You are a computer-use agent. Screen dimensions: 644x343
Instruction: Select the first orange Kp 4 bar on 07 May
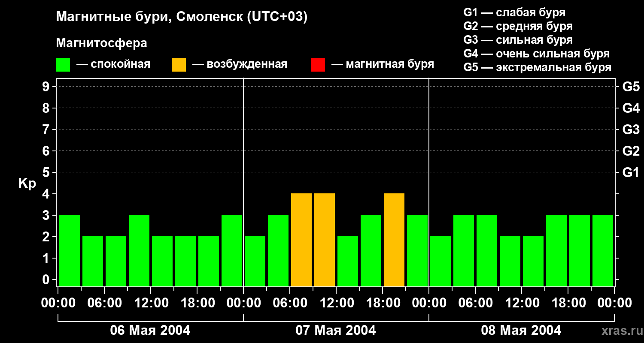301,240
